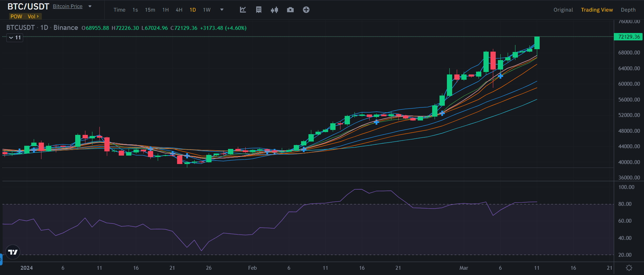644x275 pixels.
Task: Switch to the Depth chart tab
Action: pos(628,10)
